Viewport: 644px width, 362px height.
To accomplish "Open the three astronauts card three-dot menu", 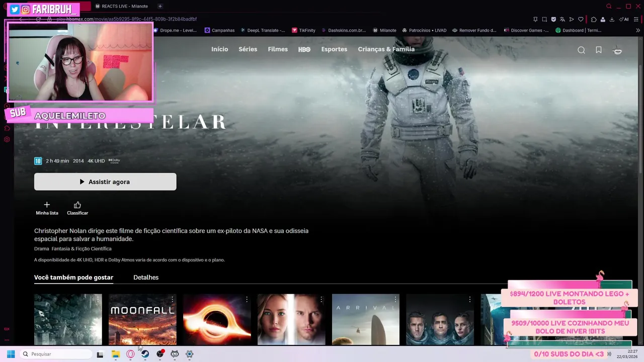I will point(470,300).
